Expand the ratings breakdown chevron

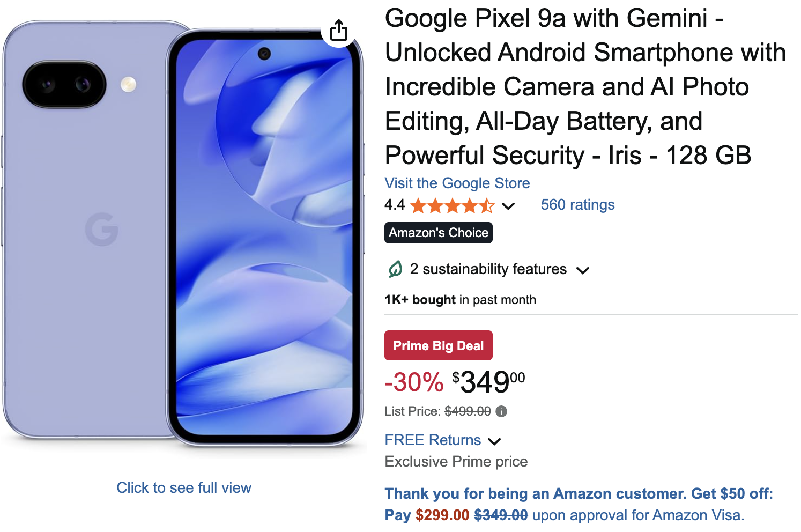click(x=508, y=206)
